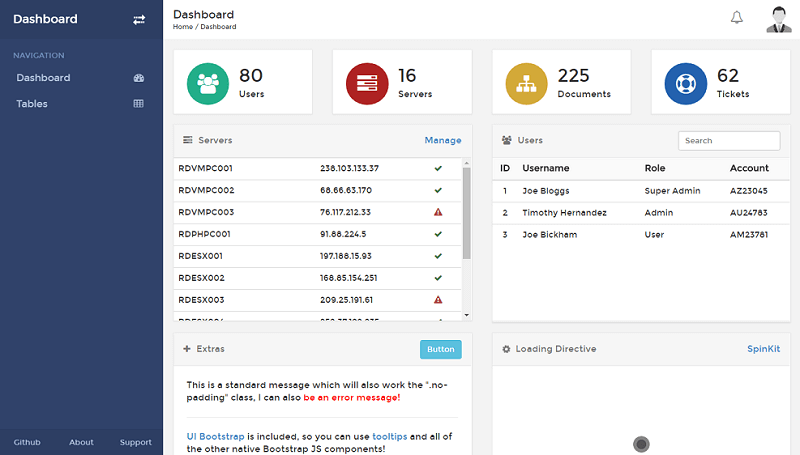The height and width of the screenshot is (455, 800).
Task: Select user Timothy Hernandez
Action: pos(564,213)
